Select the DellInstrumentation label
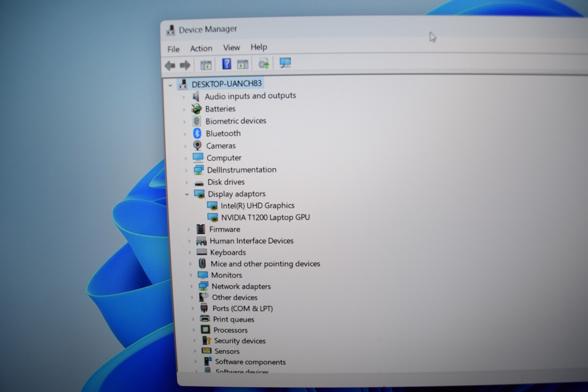The image size is (588, 392). pyautogui.click(x=242, y=170)
